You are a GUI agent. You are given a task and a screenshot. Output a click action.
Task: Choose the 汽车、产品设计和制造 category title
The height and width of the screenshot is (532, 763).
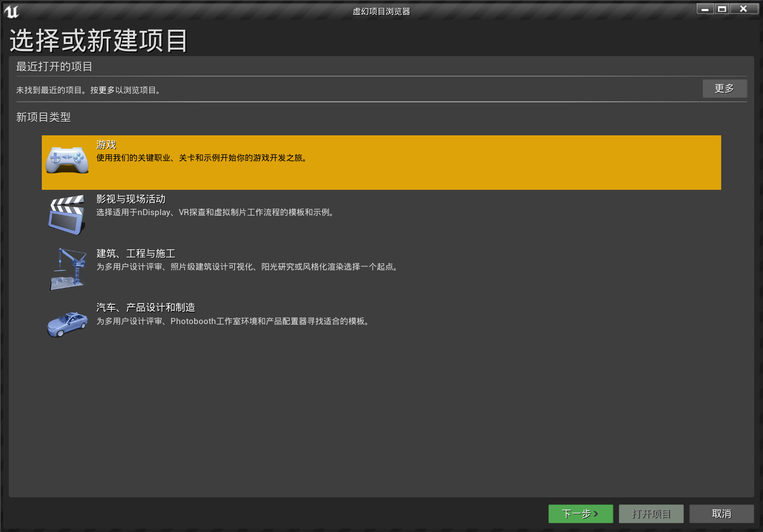pyautogui.click(x=146, y=308)
